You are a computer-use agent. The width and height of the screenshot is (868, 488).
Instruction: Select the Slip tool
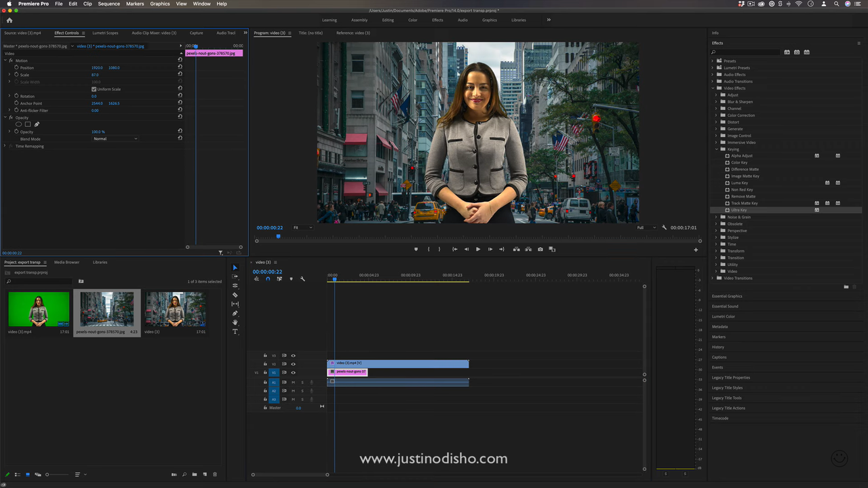point(235,304)
